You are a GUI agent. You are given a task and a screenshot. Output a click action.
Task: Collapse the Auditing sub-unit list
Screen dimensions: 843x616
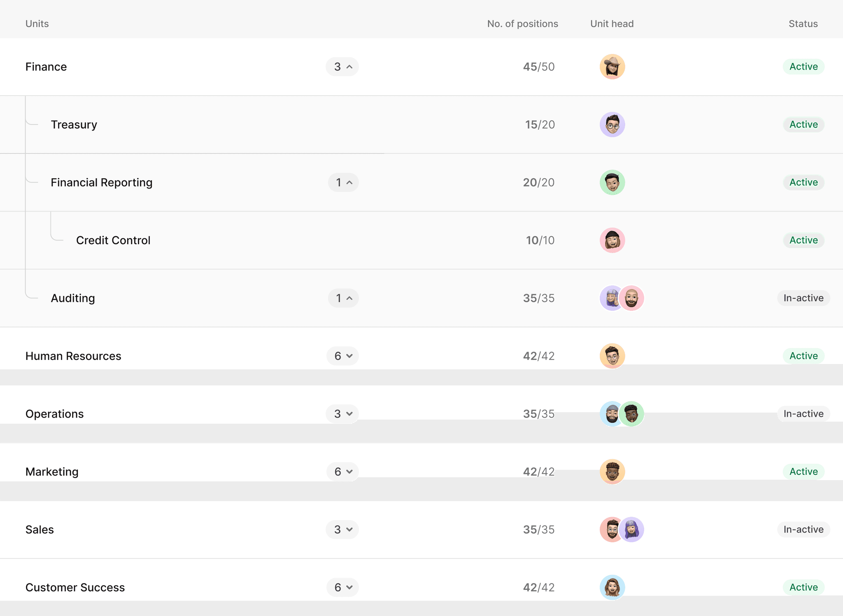coord(343,298)
